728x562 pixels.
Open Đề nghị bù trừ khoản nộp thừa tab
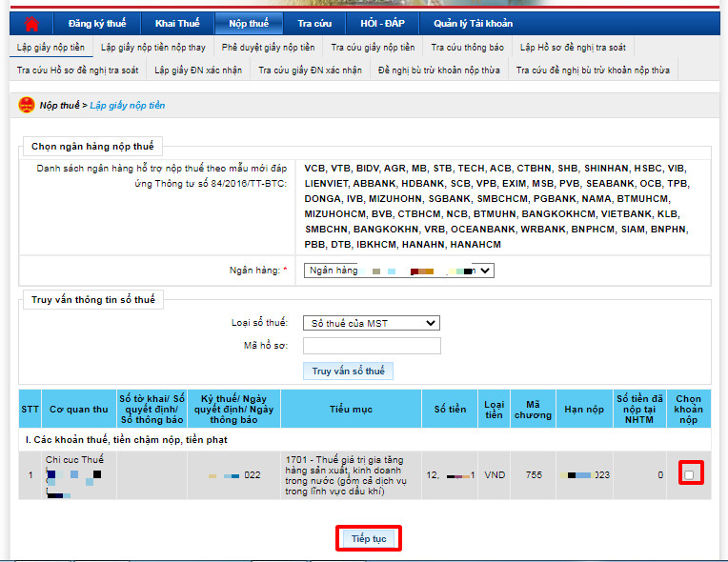click(x=438, y=70)
